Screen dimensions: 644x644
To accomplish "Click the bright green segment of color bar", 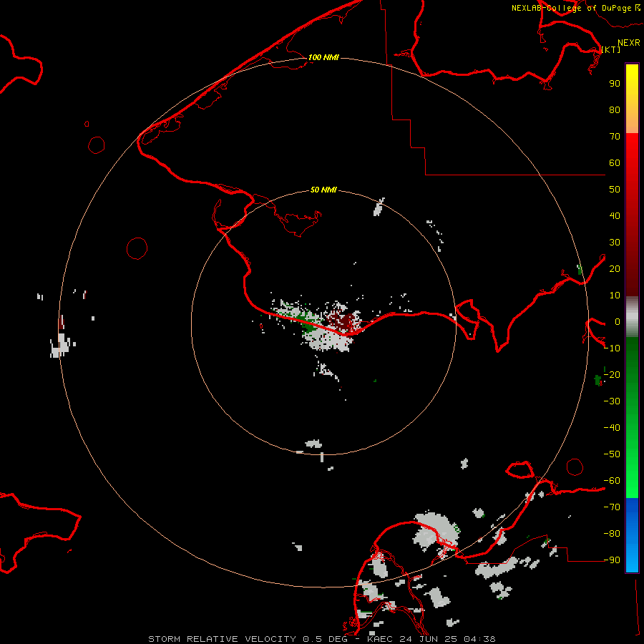I will (632, 418).
